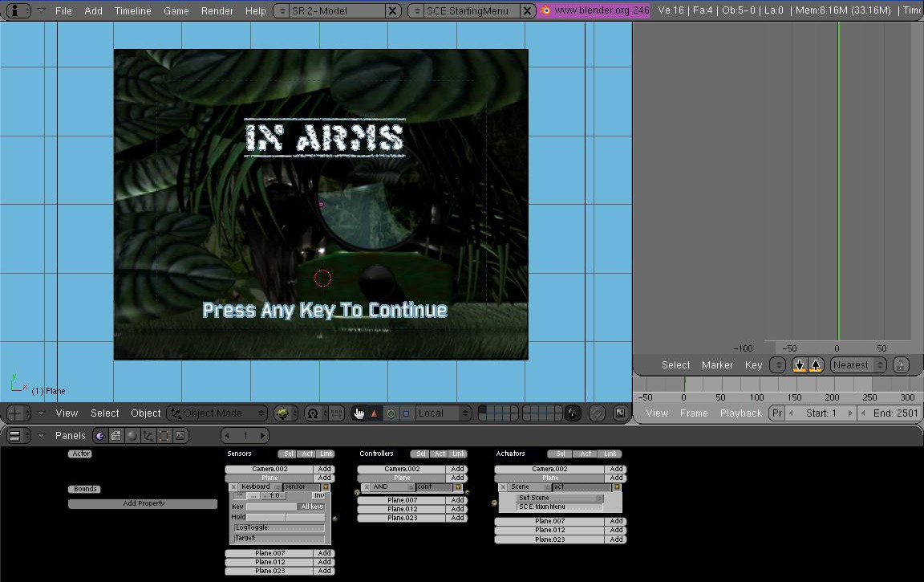This screenshot has width=924, height=582.
Task: Open the Render menu
Action: click(217, 10)
